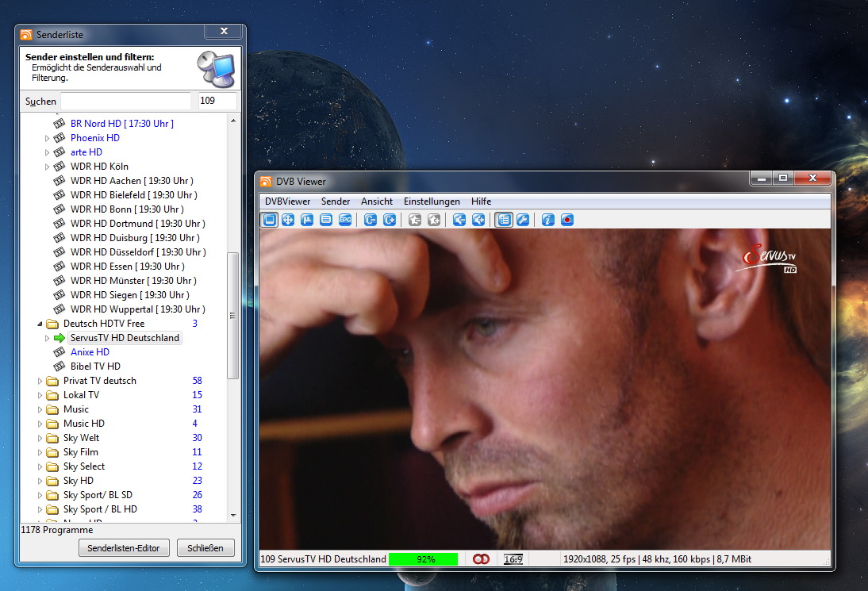Click the channel list scrollbar down arrow
This screenshot has height=591, width=868.
(x=233, y=515)
